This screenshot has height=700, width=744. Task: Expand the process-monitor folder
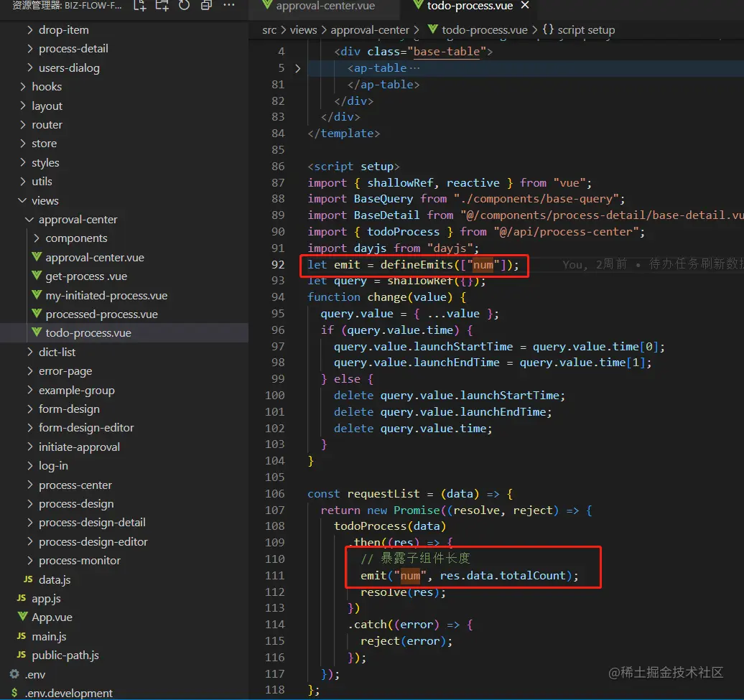[79, 561]
